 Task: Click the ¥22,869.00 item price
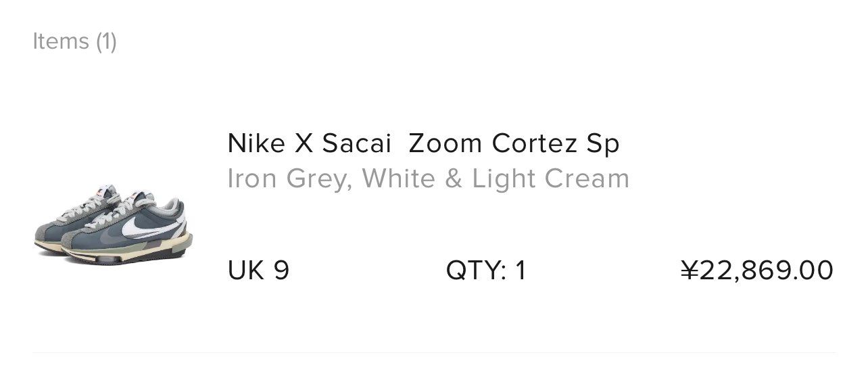756,270
